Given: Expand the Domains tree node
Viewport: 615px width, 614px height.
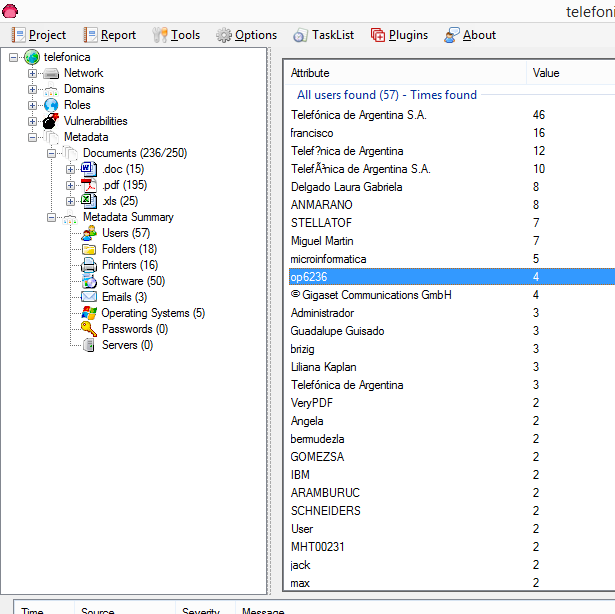Looking at the screenshot, I should tap(33, 89).
